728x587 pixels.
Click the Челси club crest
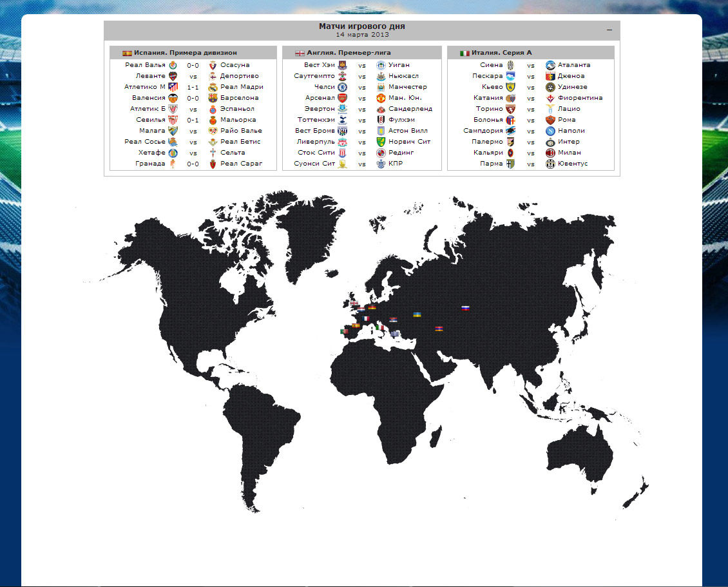[x=342, y=87]
